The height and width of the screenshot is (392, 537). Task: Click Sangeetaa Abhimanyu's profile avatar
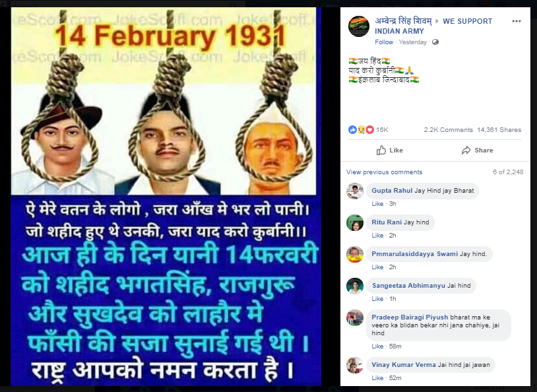[x=355, y=286]
